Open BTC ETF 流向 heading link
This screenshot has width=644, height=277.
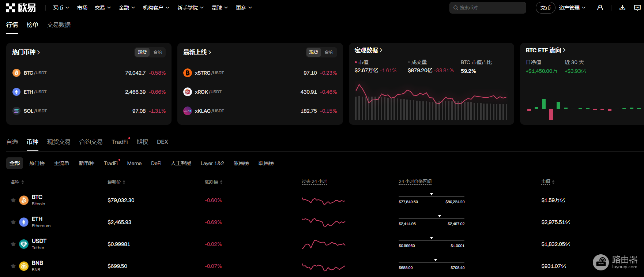pos(546,50)
